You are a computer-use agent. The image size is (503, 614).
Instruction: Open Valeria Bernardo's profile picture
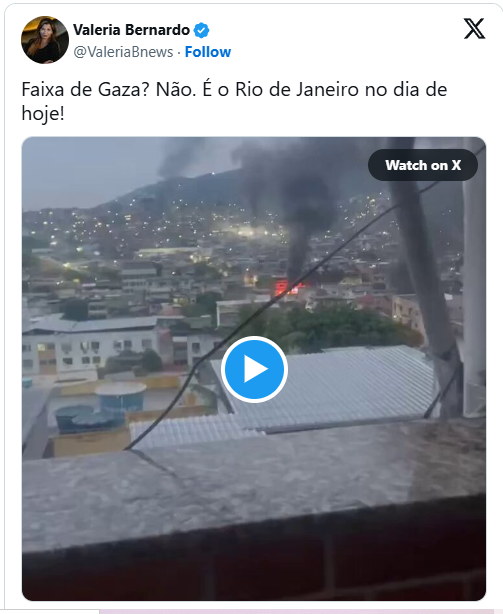click(x=45, y=40)
